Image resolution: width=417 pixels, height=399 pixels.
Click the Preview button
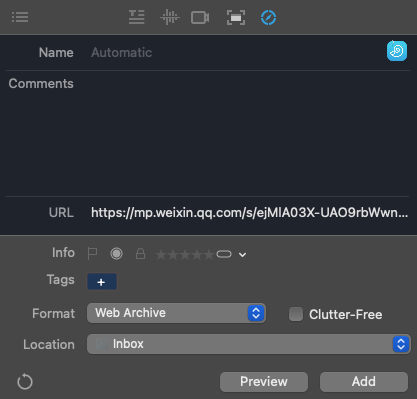click(x=264, y=382)
